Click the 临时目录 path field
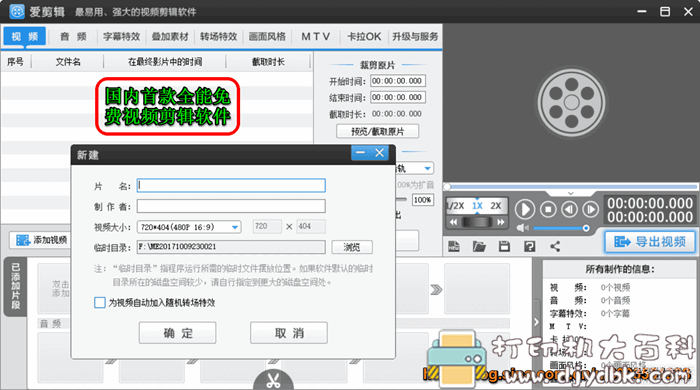This screenshot has height=390, width=700. [x=231, y=247]
